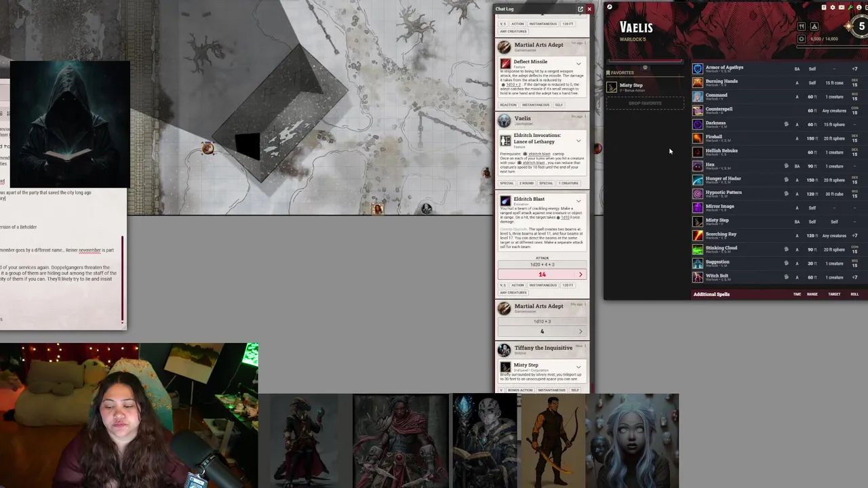868x488 pixels.
Task: Select the Misty Step favorite entry
Action: 644,87
